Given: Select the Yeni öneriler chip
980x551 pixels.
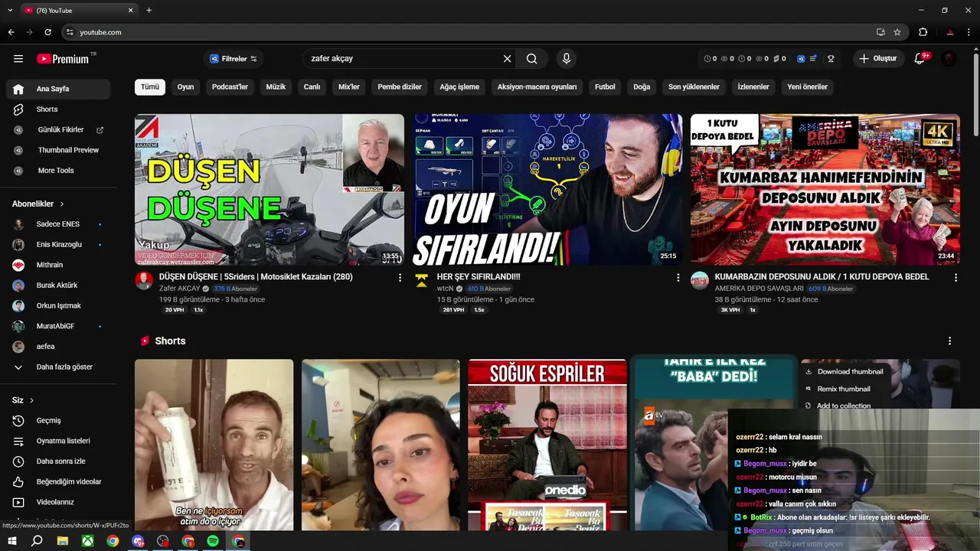Looking at the screenshot, I should (x=807, y=87).
